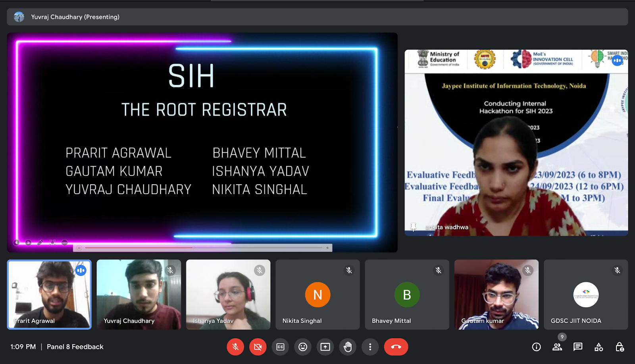This screenshot has height=364, width=635.
Task: Go to the previous slide arrow
Action: (16, 243)
